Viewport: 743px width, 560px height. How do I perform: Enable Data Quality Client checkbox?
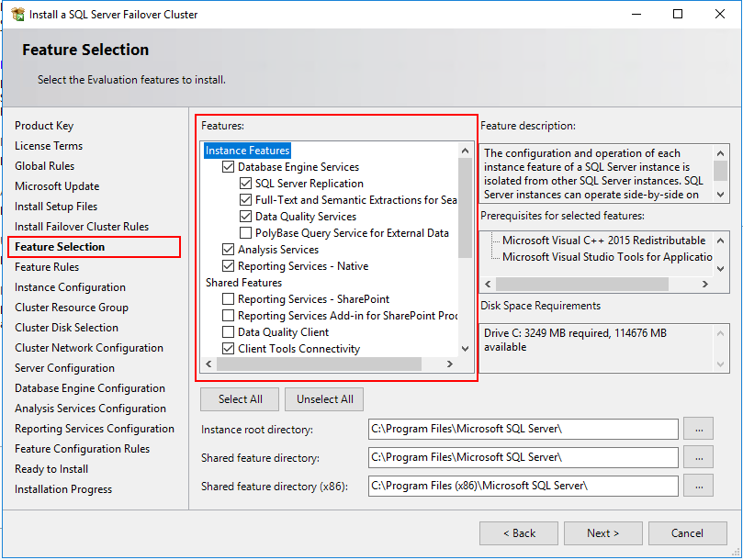tap(229, 332)
